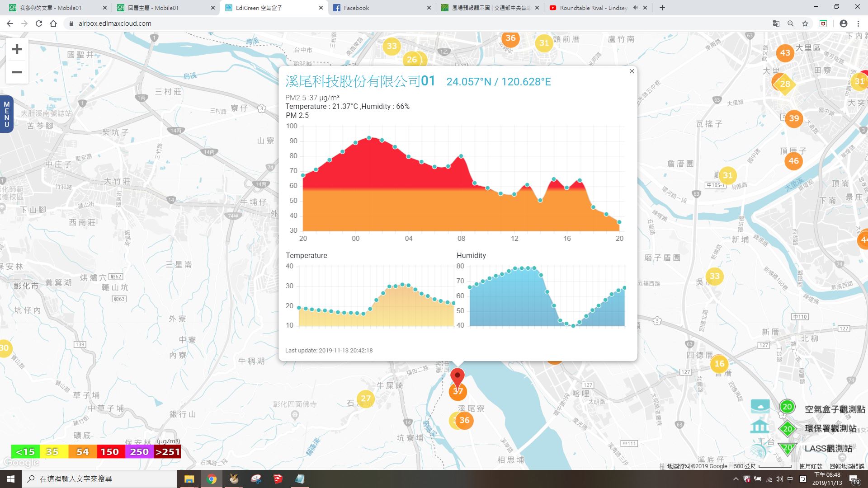Select the last PM2.5 data point at 20 o'clock
Viewport: 868px width, 488px height.
pos(619,222)
